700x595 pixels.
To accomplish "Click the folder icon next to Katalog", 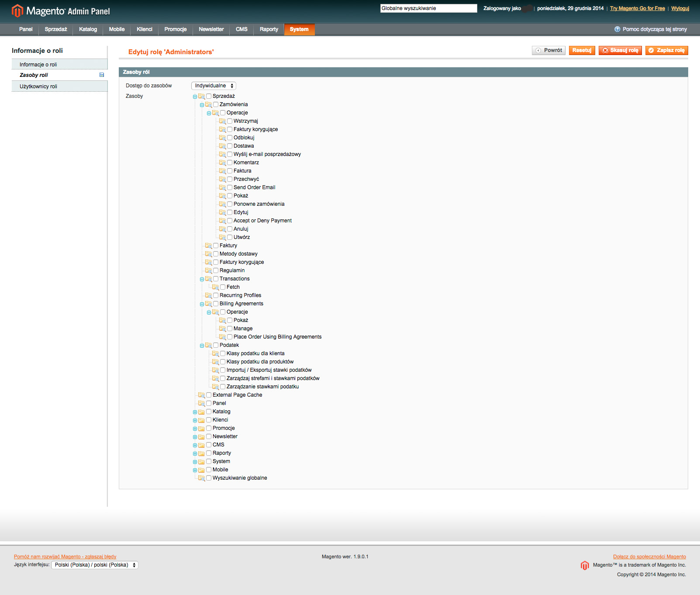I will pos(201,412).
